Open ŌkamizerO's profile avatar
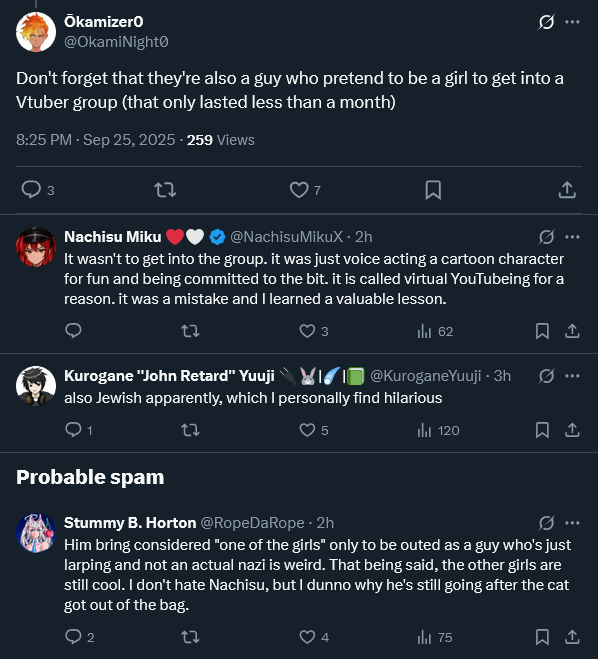 36,32
